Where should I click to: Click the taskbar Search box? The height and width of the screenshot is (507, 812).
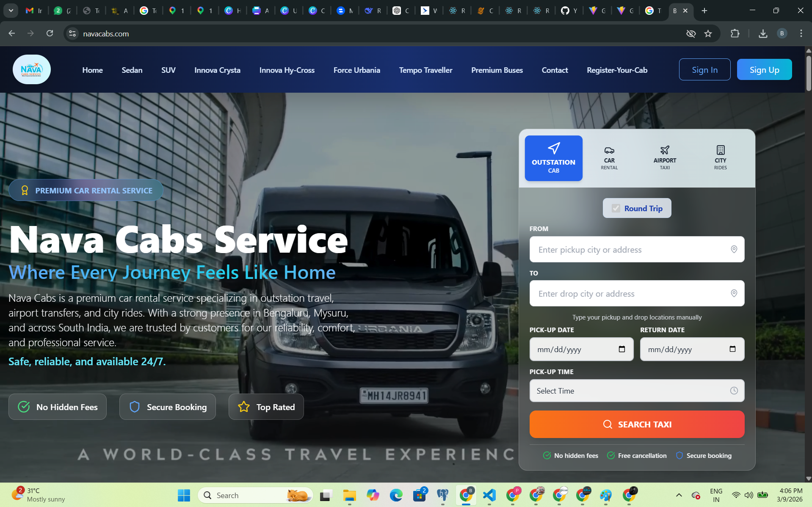tap(255, 495)
